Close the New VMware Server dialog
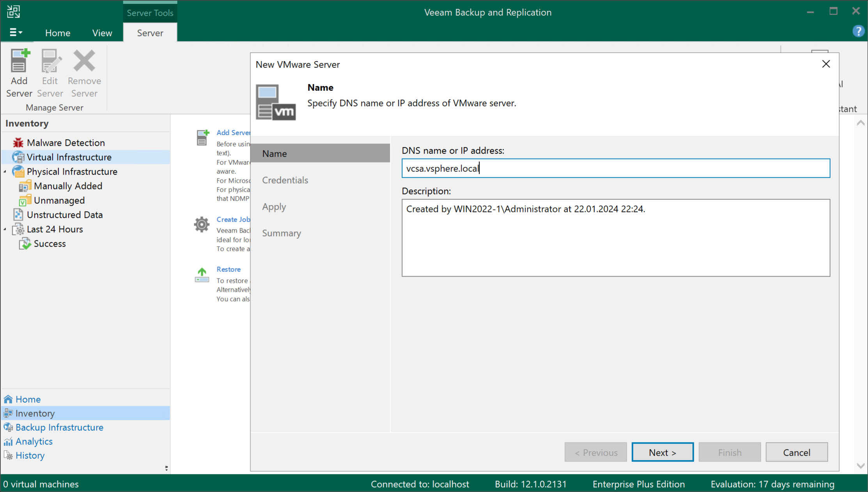Viewport: 868px width, 492px height. (825, 64)
